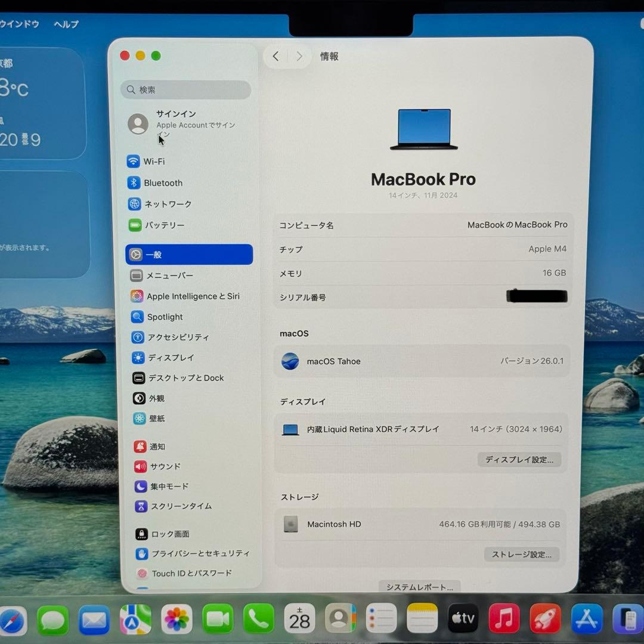Open ウインドウ menu in menu bar
This screenshot has height=644, width=644.
tap(19, 24)
